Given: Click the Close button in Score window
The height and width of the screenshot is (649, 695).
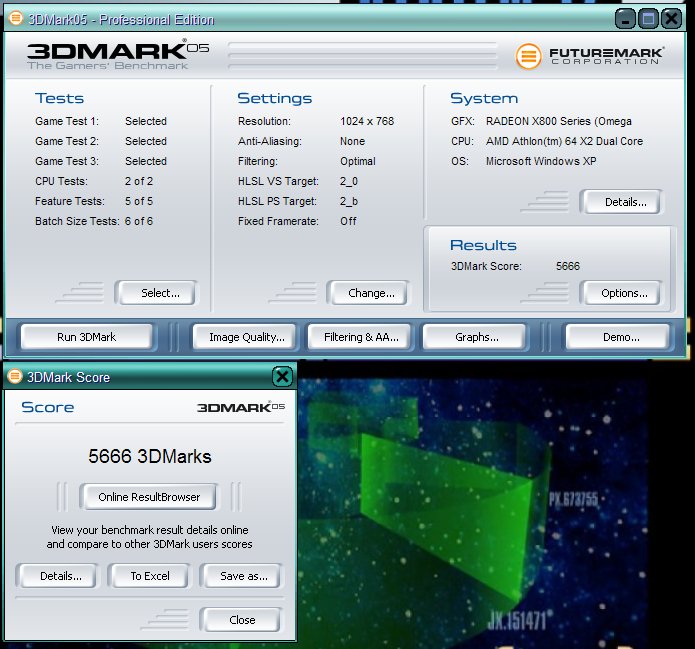Looking at the screenshot, I should (x=241, y=619).
